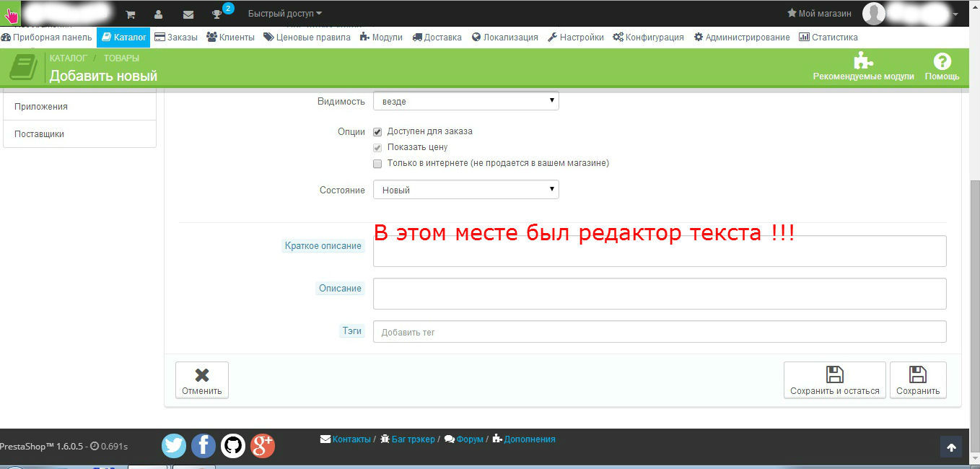Open the Приборная панель menu
This screenshot has width=980, height=469.
click(46, 38)
